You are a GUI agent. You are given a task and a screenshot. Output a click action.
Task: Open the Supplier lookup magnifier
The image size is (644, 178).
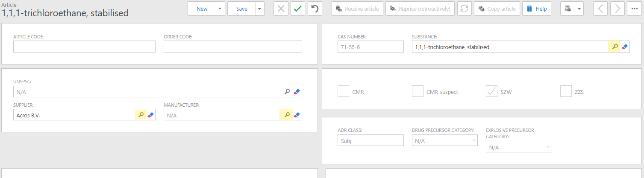(x=141, y=115)
